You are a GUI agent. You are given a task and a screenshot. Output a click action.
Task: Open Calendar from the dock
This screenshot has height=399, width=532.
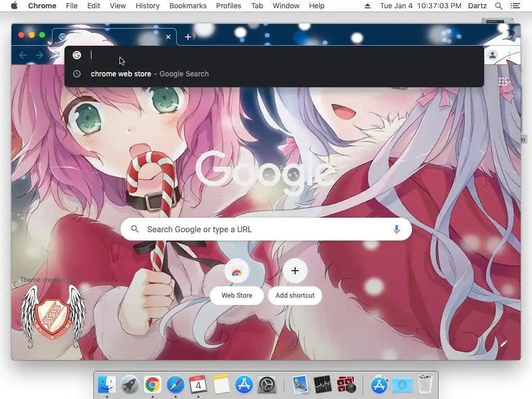coord(198,384)
